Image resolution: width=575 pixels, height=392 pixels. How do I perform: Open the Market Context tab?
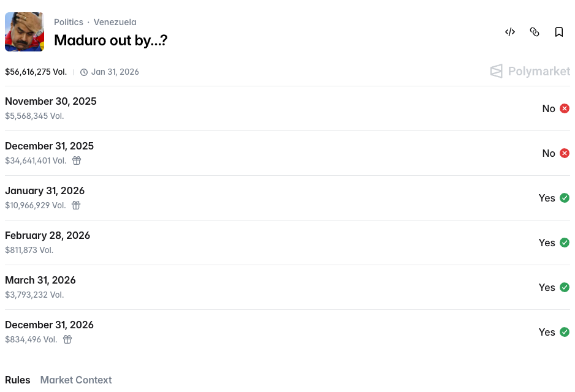point(76,380)
